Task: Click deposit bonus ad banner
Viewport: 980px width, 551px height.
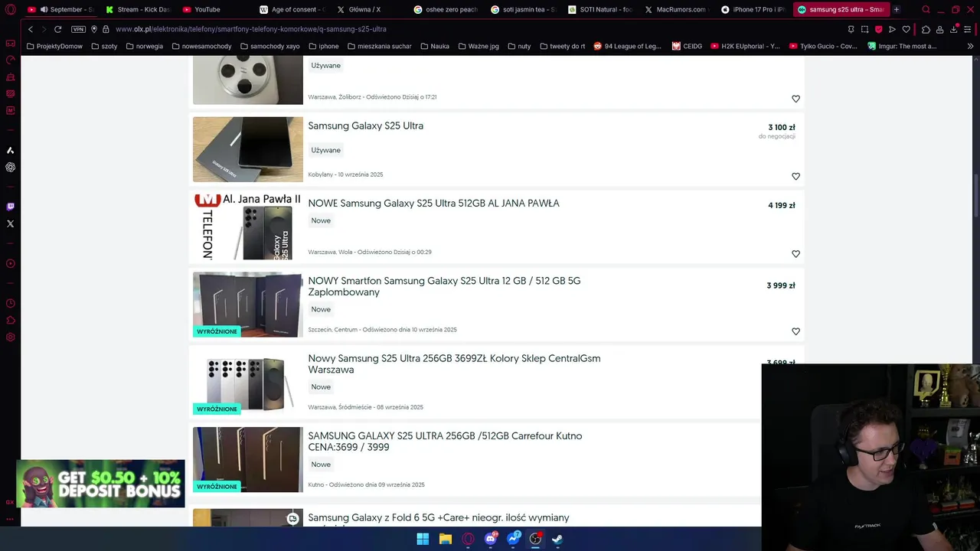Action: [x=100, y=483]
